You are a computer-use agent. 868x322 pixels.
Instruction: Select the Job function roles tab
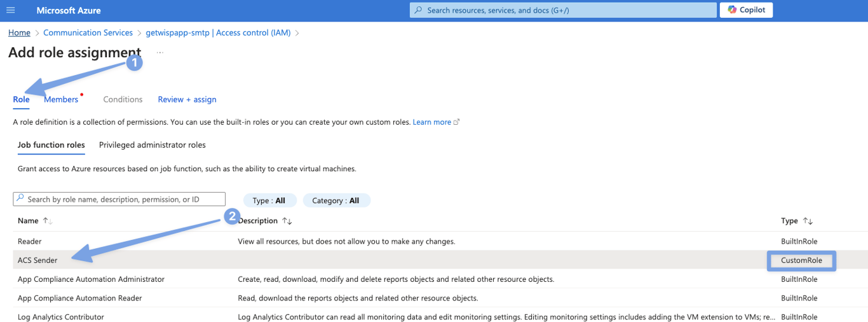point(51,145)
